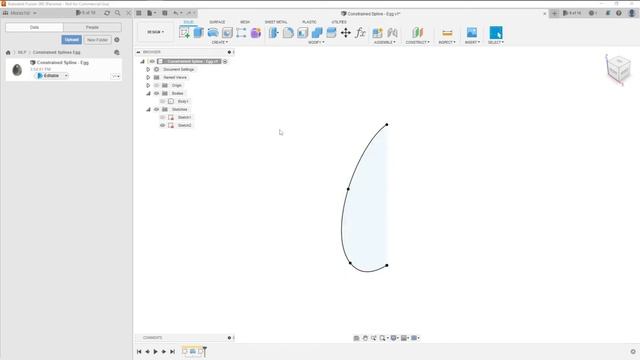Select the Create Sketch tool

coord(184,33)
